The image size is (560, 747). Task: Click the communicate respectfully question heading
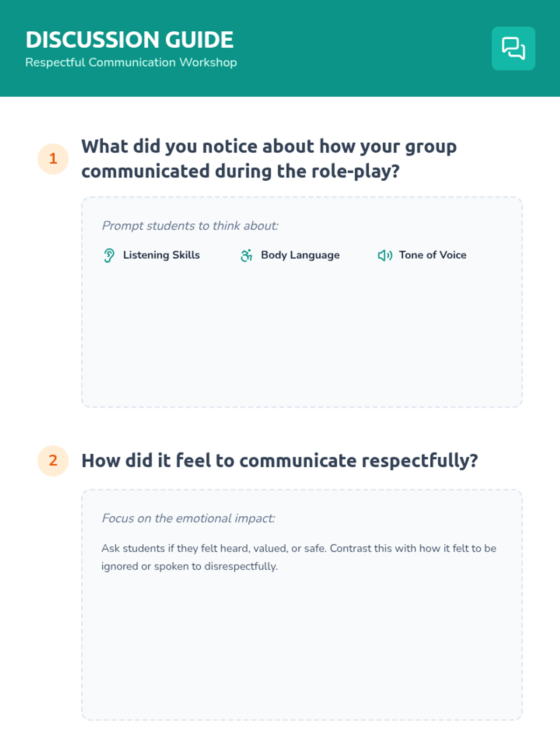[x=280, y=461]
